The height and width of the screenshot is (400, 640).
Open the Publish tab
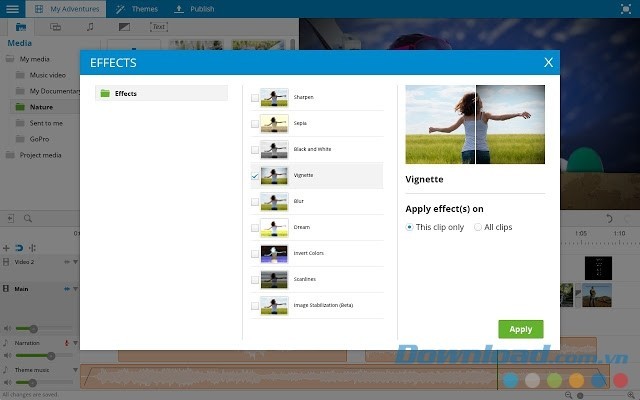[x=194, y=9]
